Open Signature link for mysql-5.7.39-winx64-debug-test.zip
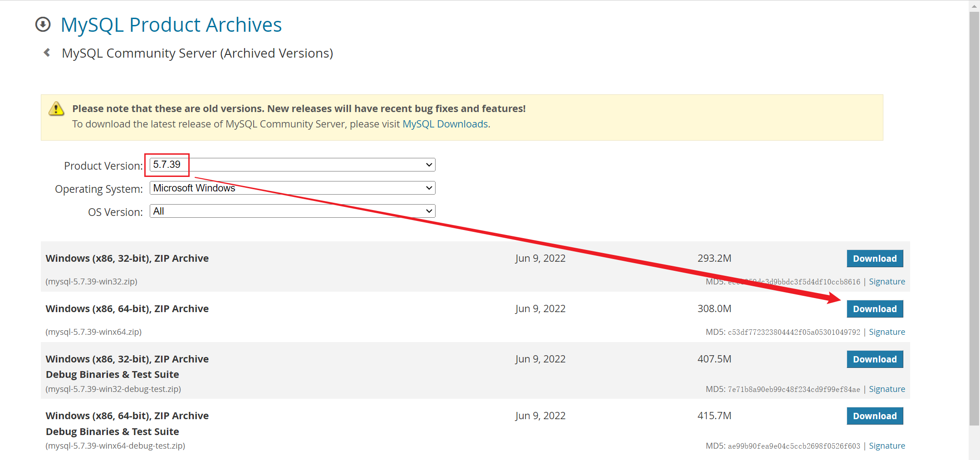 pos(887,446)
